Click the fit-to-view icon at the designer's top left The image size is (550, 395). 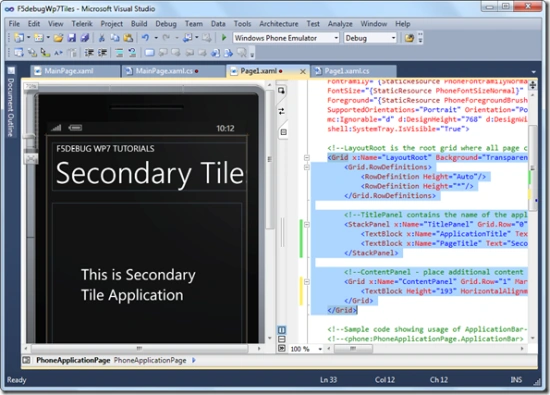(x=31, y=159)
